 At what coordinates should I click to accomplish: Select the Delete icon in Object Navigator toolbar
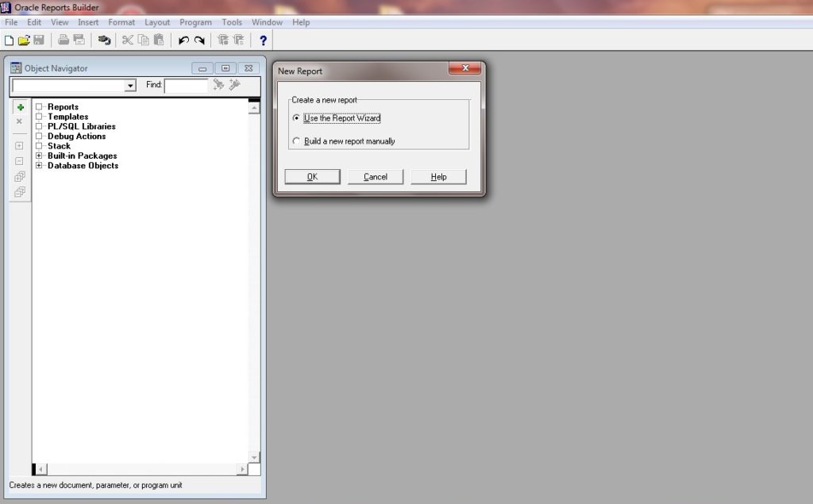19,121
